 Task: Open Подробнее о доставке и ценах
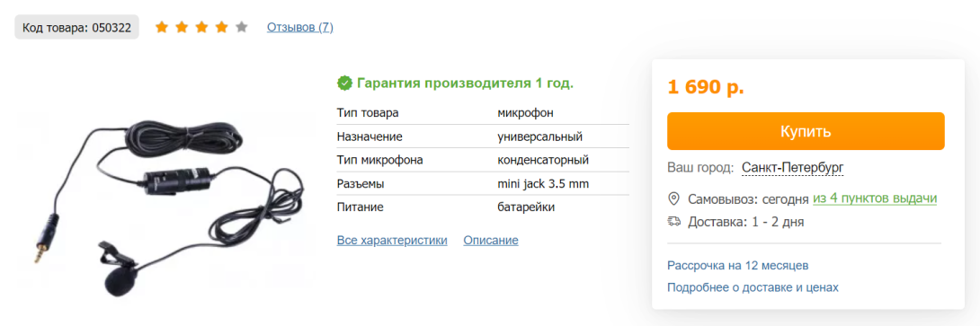click(x=753, y=287)
